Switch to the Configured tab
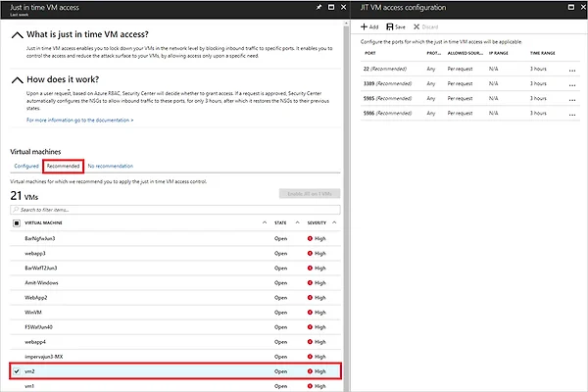Viewport: 588px width, 392px height. click(26, 166)
